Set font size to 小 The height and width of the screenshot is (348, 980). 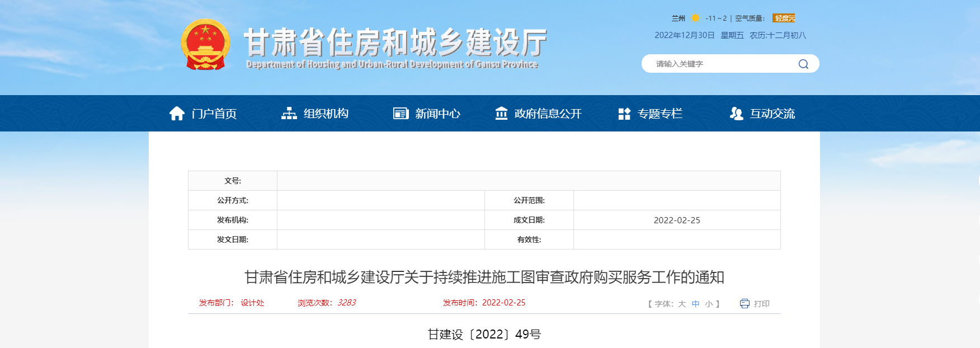click(x=709, y=304)
